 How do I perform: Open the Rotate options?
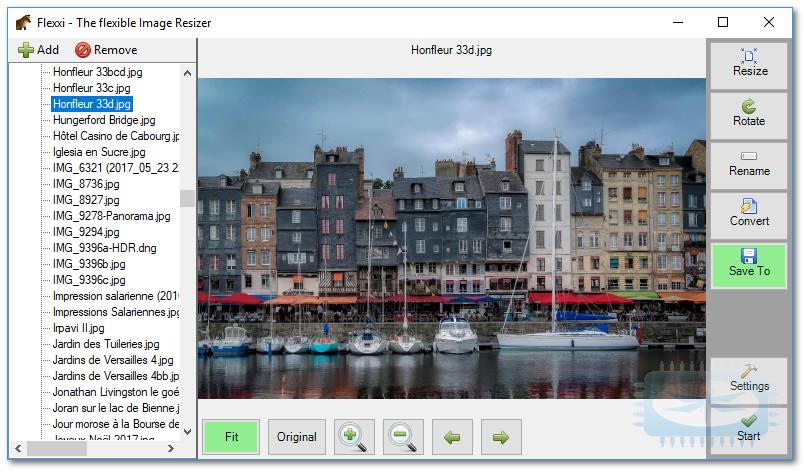pyautogui.click(x=749, y=115)
